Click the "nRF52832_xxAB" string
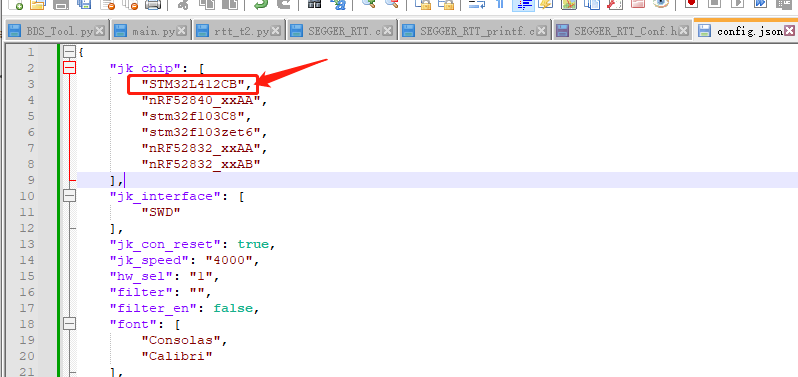 [201, 164]
